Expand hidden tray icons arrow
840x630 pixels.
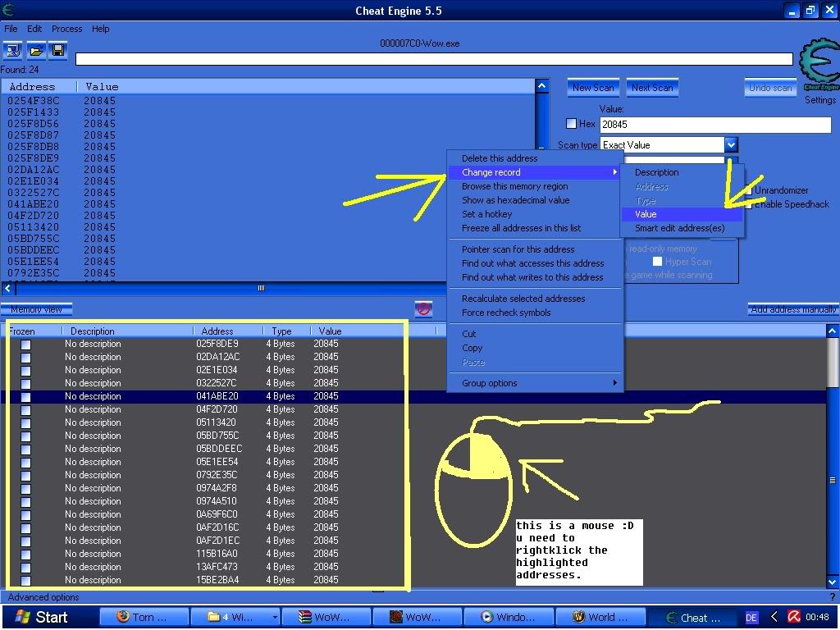click(x=774, y=617)
